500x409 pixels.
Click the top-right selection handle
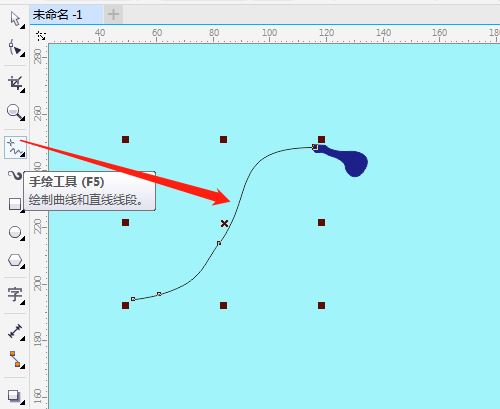(321, 139)
